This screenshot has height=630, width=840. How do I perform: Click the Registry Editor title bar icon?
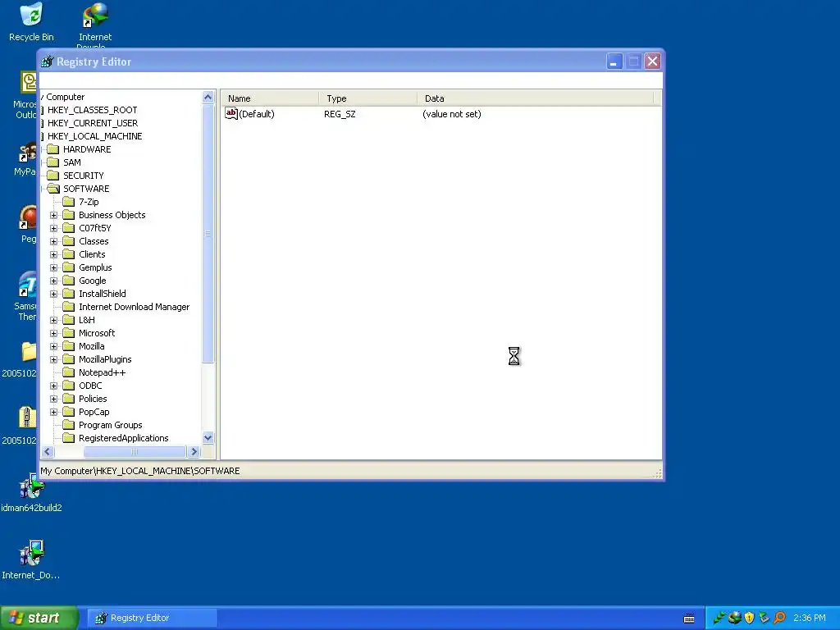click(x=48, y=62)
